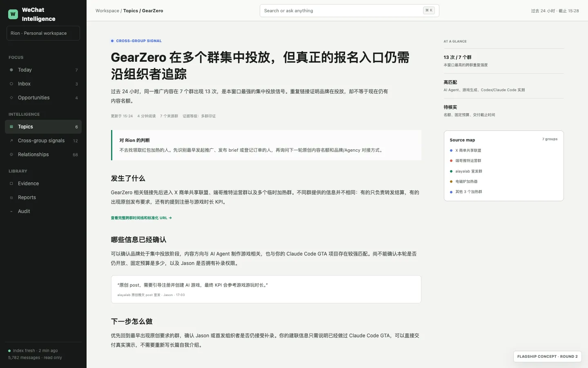Click the blue dot beside X 商单共享联盟
Viewport: 588px width, 368px height.
pos(451,150)
